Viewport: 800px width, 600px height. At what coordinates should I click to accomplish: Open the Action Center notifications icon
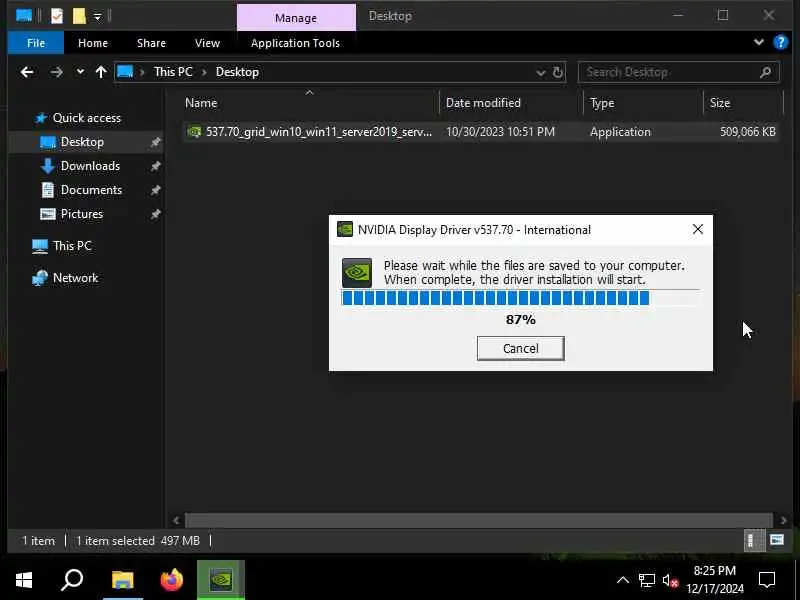pos(767,580)
